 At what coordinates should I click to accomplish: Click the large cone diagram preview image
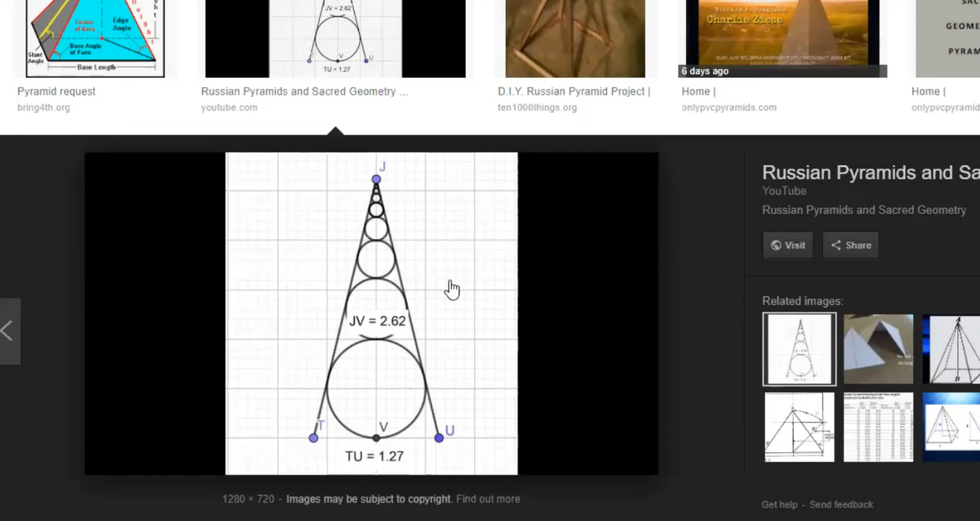pyautogui.click(x=372, y=314)
